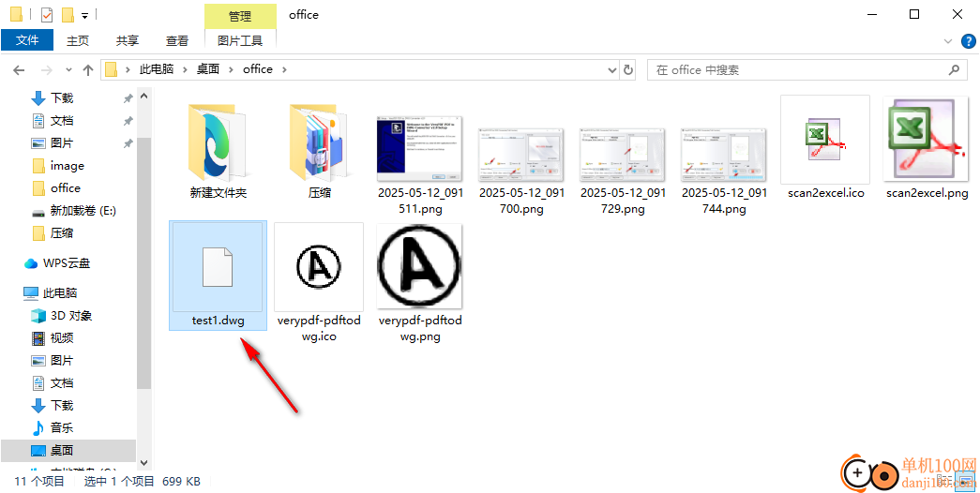Select the test1.dwg file
This screenshot has height=493, width=980.
(219, 275)
